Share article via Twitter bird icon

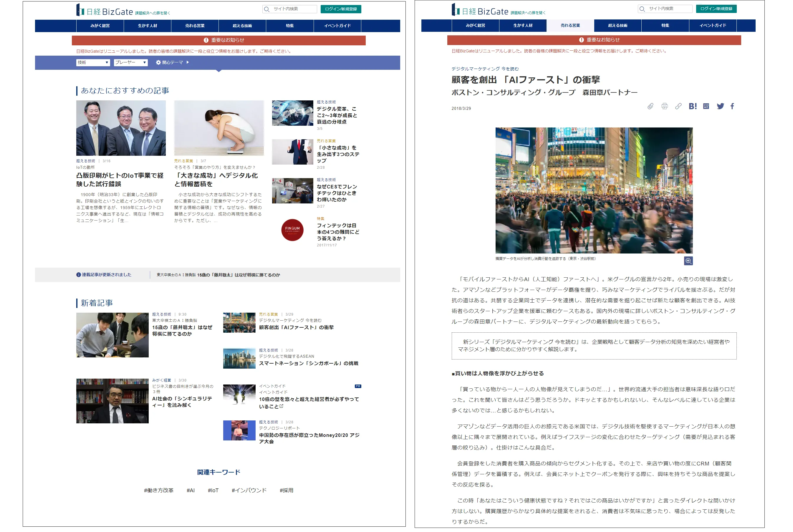[720, 106]
